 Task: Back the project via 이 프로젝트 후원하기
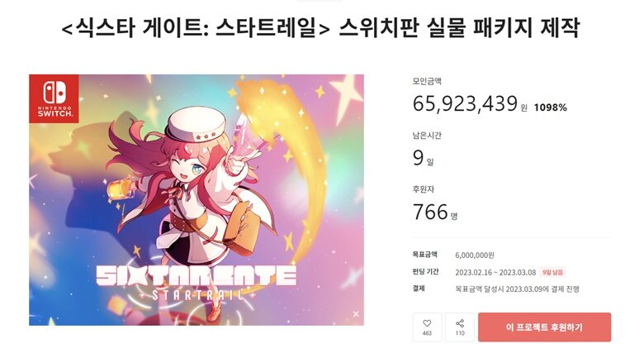(544, 327)
